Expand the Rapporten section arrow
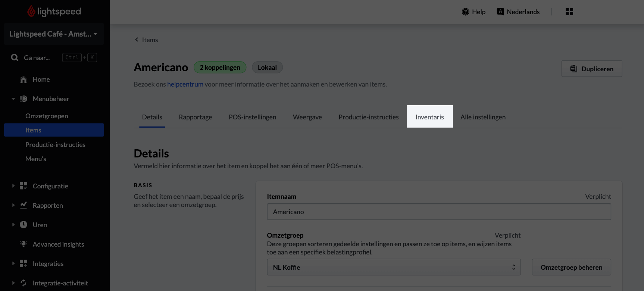The image size is (644, 291). pos(13,205)
